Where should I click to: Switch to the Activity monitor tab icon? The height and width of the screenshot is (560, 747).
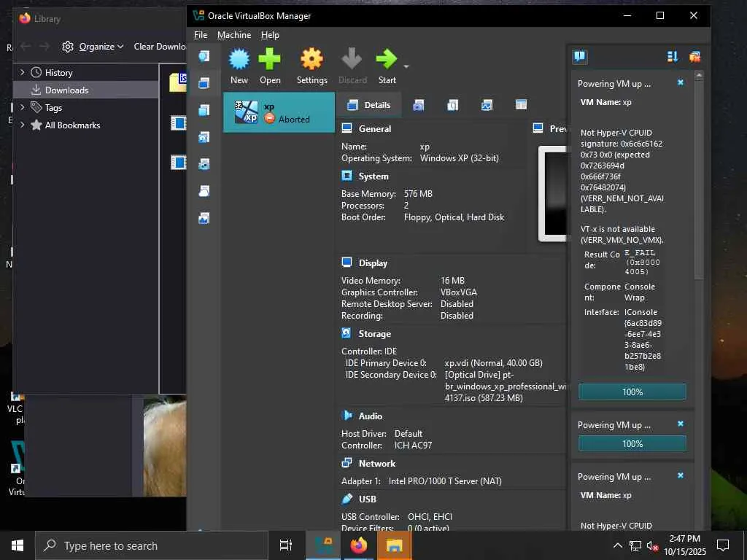pos(487,105)
